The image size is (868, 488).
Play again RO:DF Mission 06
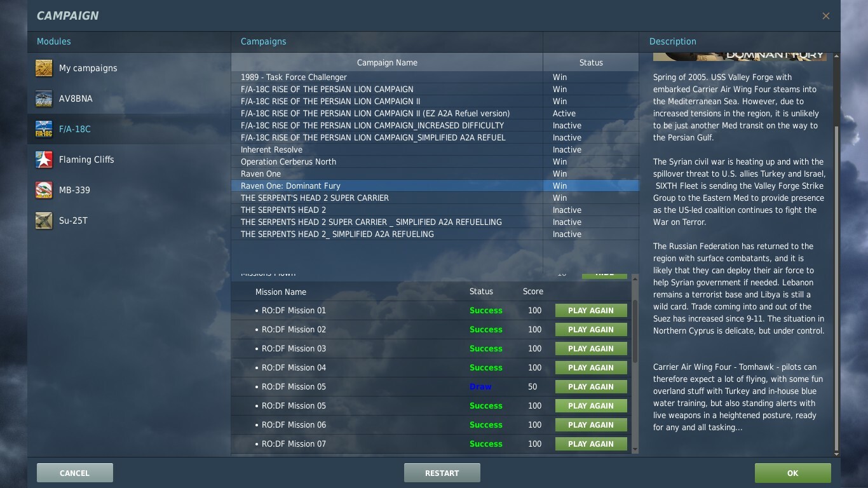pos(591,424)
